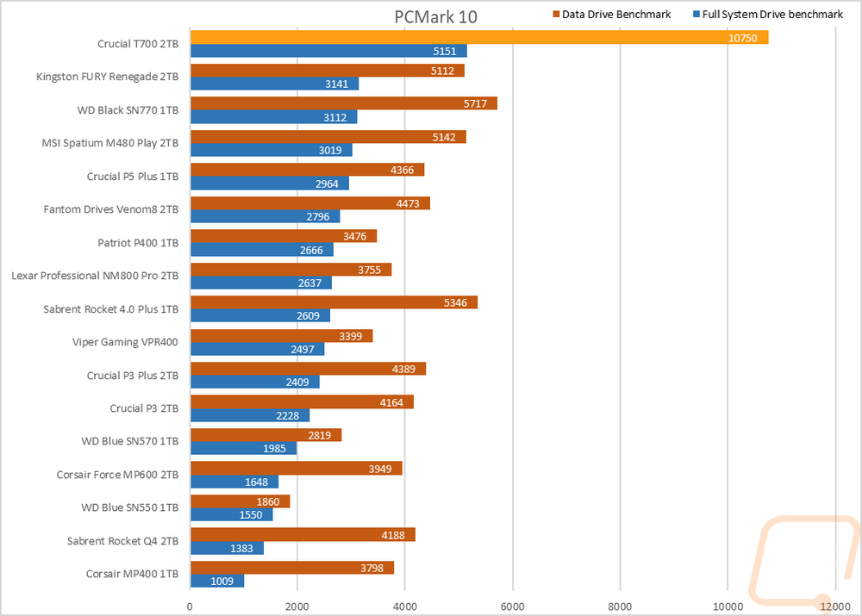
Task: Click the 'Full System Drive benchmark' legend label
Action: click(x=772, y=15)
